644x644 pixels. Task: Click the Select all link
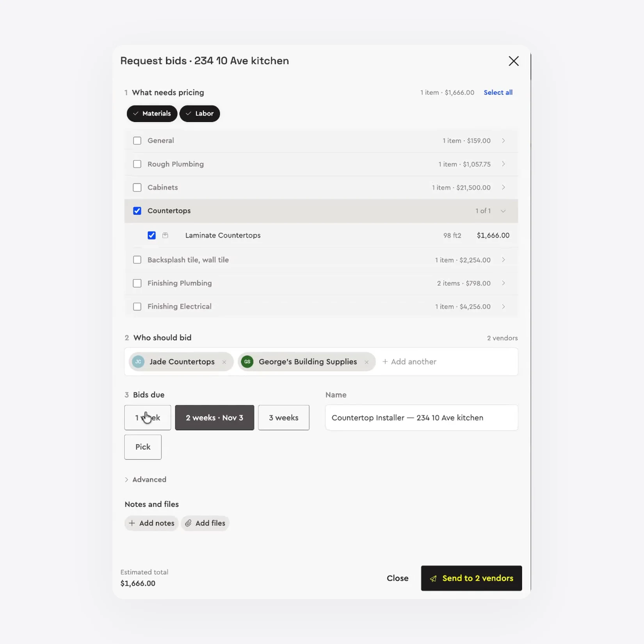[498, 93]
